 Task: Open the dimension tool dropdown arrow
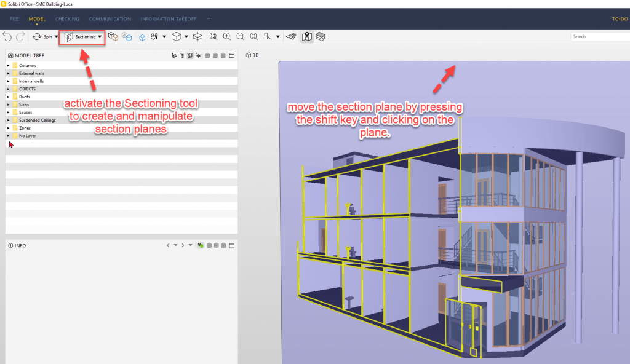click(277, 36)
